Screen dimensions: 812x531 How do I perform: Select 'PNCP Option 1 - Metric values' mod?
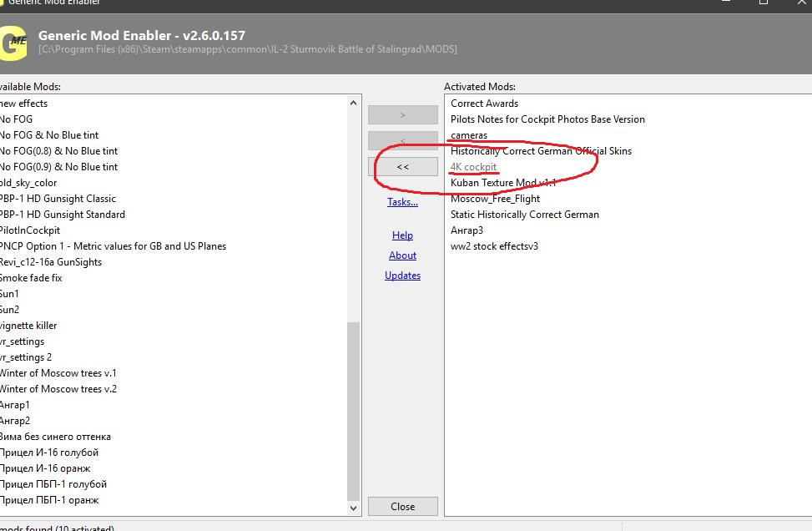coord(113,246)
